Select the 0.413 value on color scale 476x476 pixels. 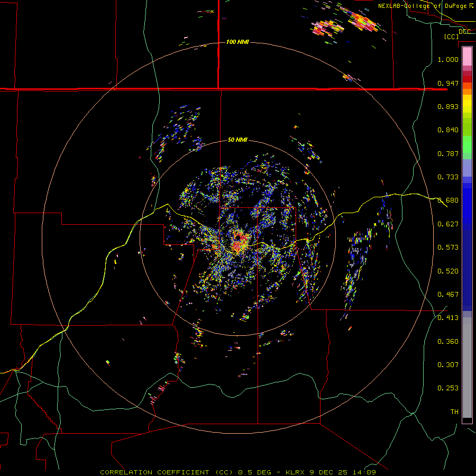(x=448, y=318)
